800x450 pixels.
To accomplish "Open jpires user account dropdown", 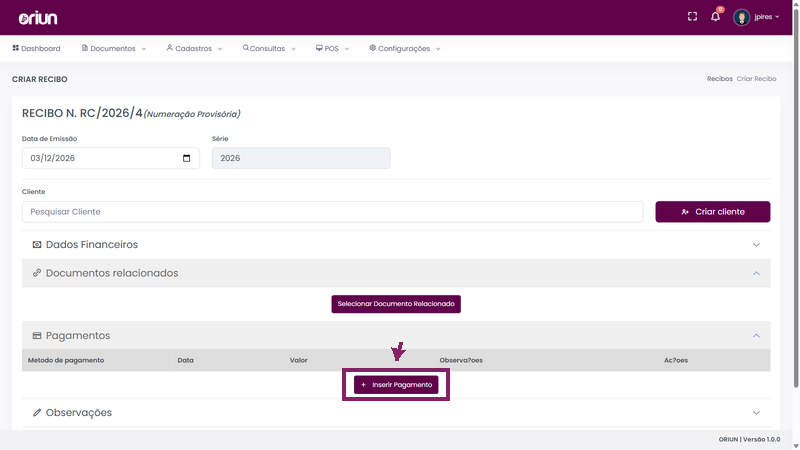I will pyautogui.click(x=766, y=17).
